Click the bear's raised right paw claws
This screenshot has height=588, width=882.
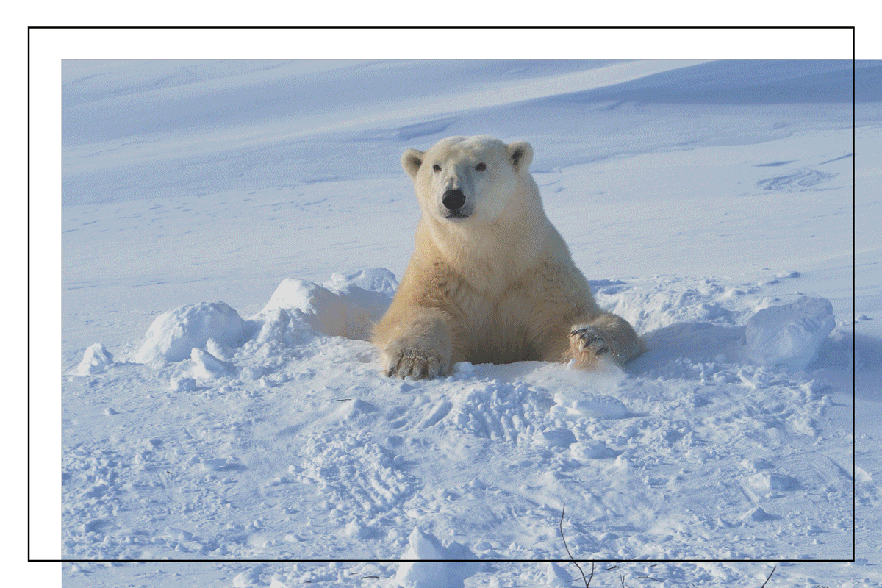coord(589,339)
